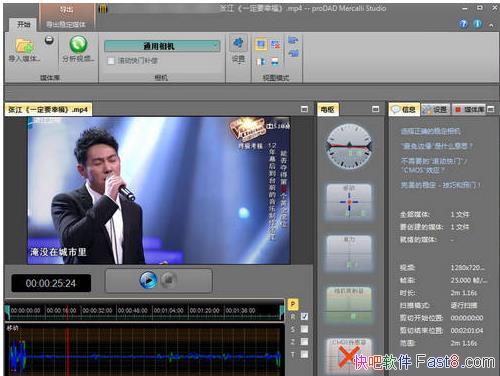Click the 1280x720 video resolution value
Viewport: 500px width, 376px height.
(467, 267)
